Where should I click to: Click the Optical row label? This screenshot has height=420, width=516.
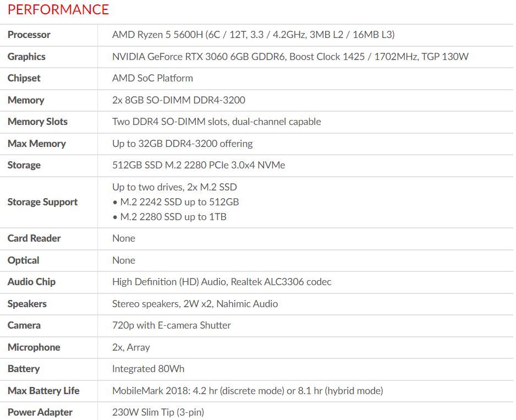tap(23, 260)
